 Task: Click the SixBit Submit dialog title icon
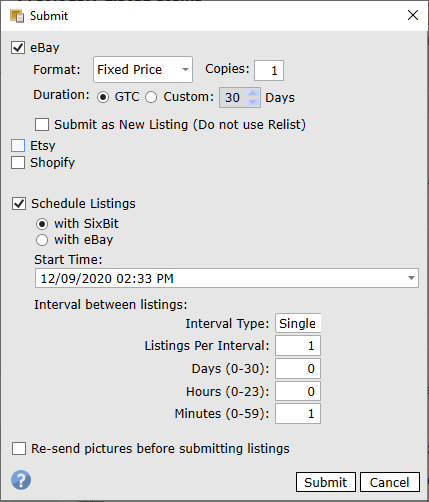[x=17, y=16]
